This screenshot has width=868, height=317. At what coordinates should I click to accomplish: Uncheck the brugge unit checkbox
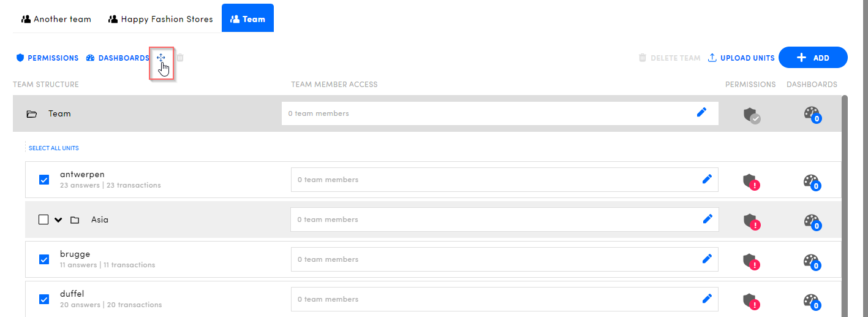(x=44, y=259)
